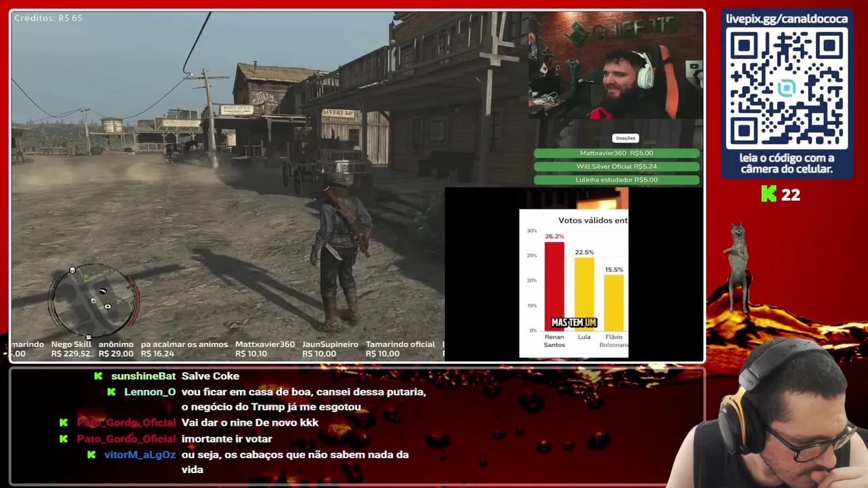Click 'Nego Skill' in the donor ticker
The height and width of the screenshot is (488, 868).
click(71, 344)
